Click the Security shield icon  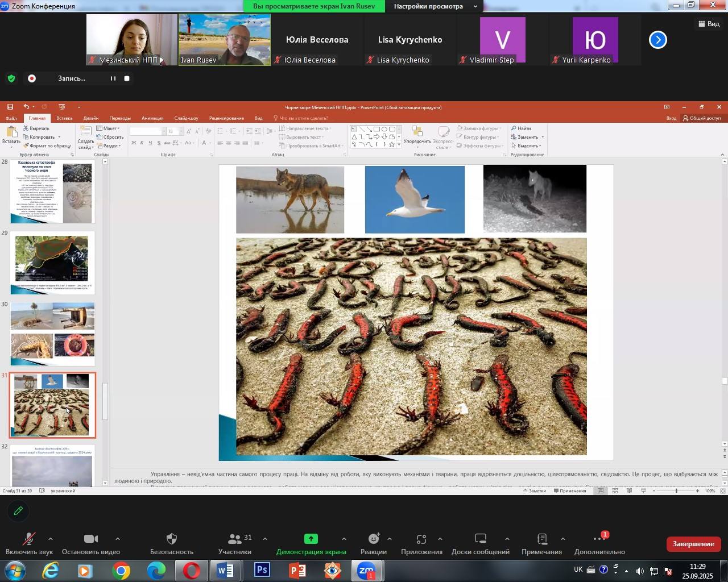pyautogui.click(x=172, y=539)
